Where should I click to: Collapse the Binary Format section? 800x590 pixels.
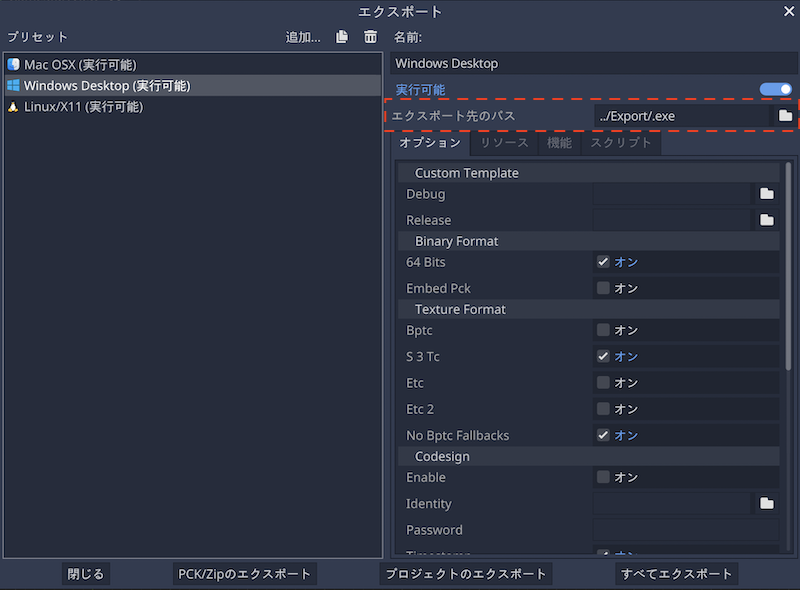[x=589, y=241]
